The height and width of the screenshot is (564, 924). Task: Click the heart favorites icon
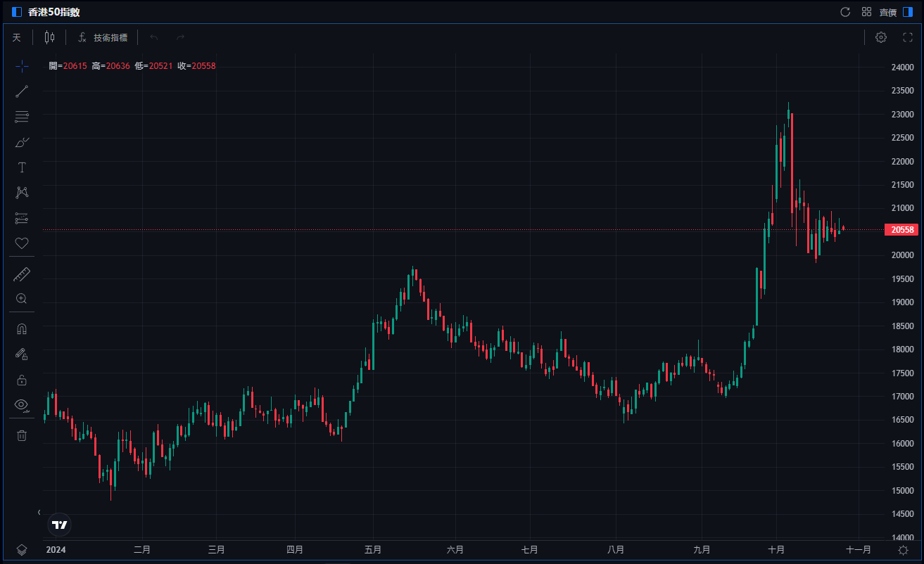pyautogui.click(x=22, y=243)
